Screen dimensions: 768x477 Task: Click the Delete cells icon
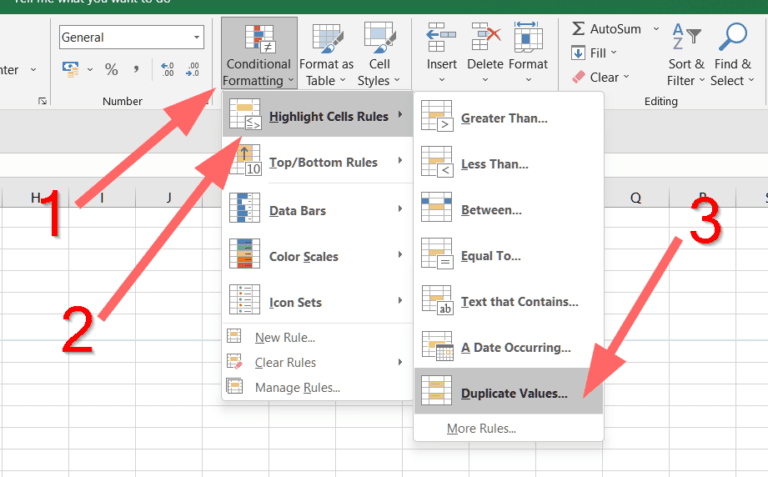(485, 37)
